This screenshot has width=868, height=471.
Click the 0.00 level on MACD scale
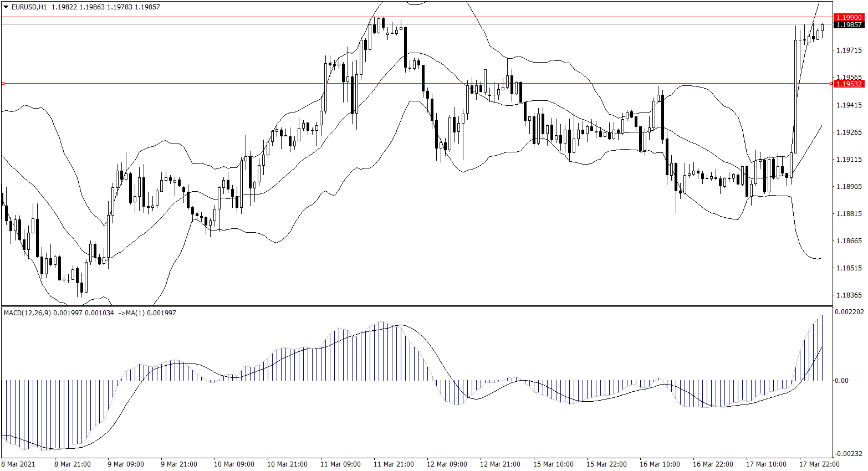click(x=841, y=381)
